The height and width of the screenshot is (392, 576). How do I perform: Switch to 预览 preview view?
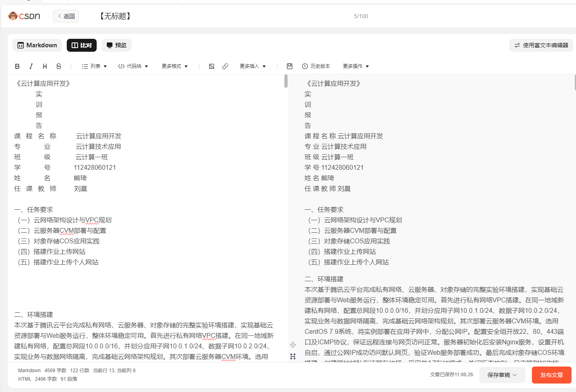[116, 45]
